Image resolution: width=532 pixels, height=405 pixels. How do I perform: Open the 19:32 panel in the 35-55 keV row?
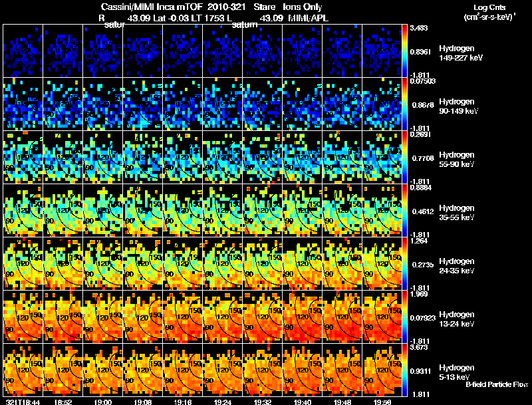coord(263,210)
